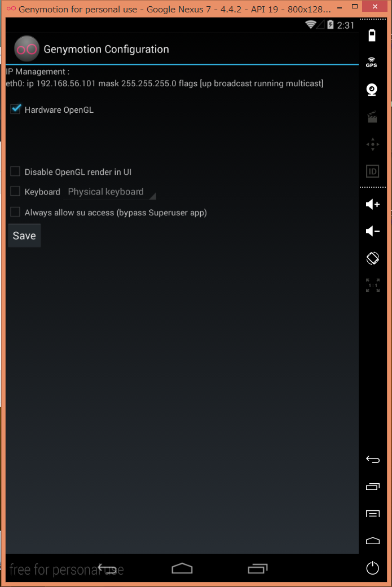Click the sidebar back arrow icon
This screenshot has height=587, width=392.
tap(372, 460)
